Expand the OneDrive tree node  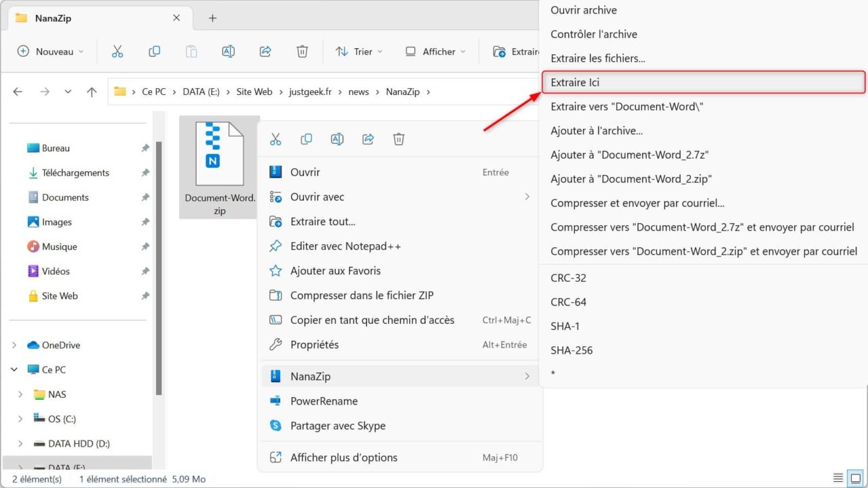[14, 345]
